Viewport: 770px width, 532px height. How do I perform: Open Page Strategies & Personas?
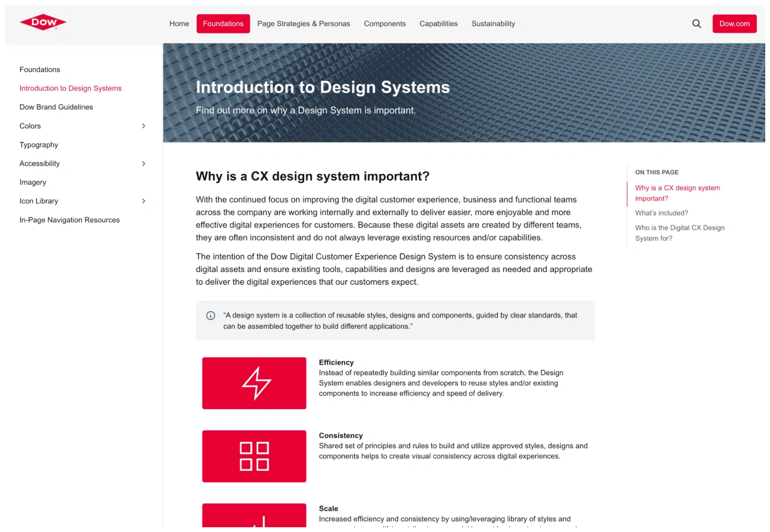click(304, 24)
